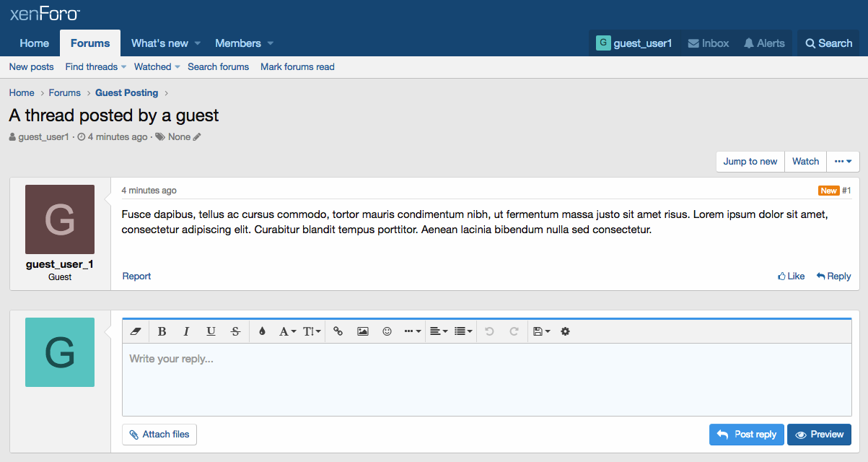Toggle bold formatting in editor
Image resolution: width=868 pixels, height=462 pixels.
coord(162,331)
